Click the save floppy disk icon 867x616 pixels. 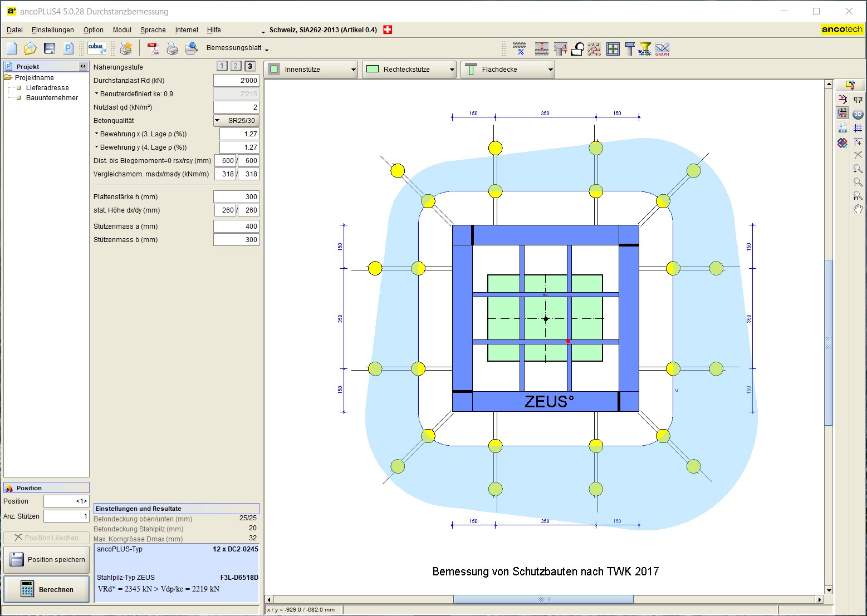tap(50, 48)
